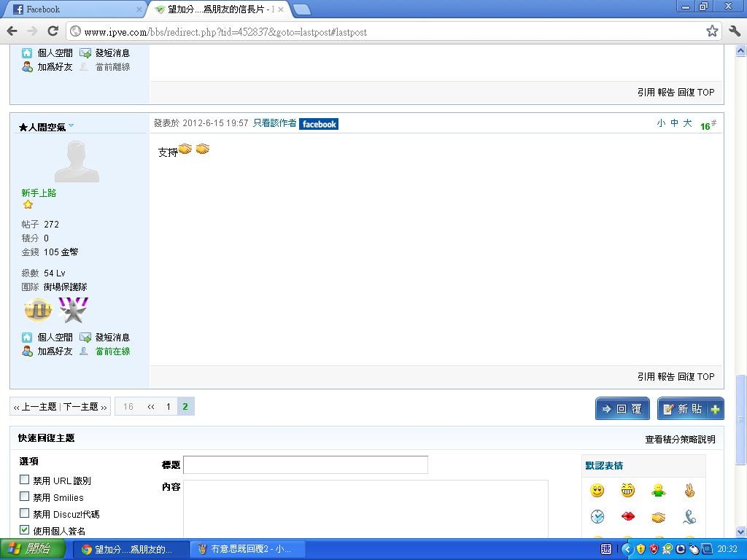Check the 禁用 Discuz!代碼 checkbox
Viewport: 747px width, 560px height.
(x=24, y=513)
